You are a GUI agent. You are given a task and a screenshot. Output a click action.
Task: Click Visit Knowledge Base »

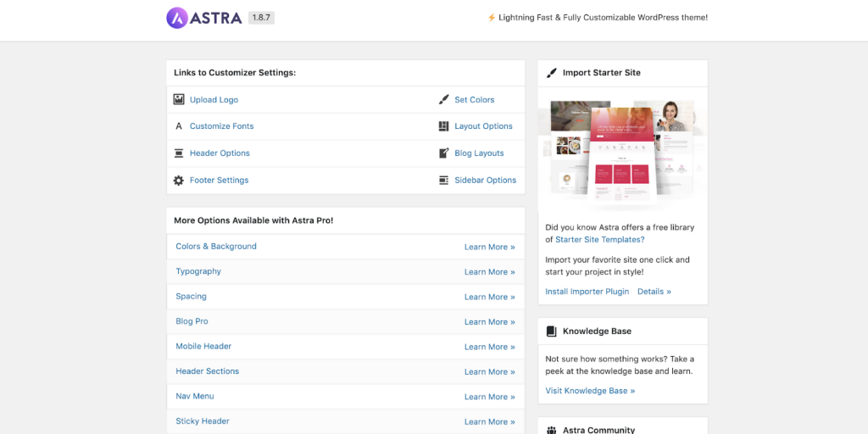tap(590, 391)
